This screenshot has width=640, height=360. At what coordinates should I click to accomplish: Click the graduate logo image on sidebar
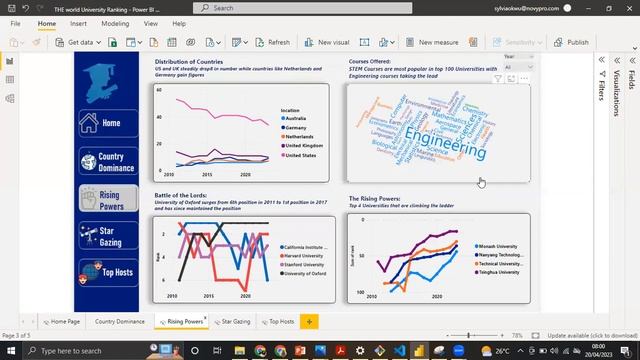100,83
